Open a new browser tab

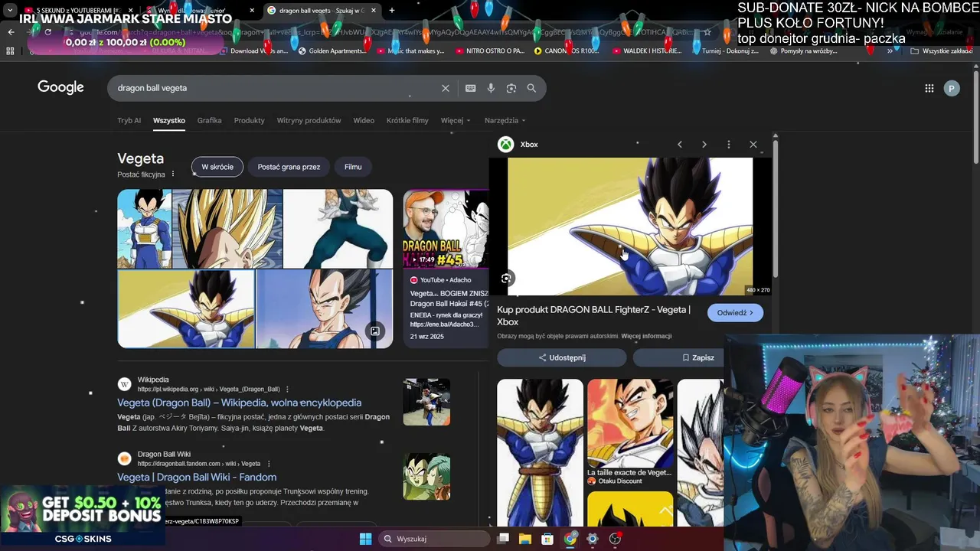[x=392, y=10]
